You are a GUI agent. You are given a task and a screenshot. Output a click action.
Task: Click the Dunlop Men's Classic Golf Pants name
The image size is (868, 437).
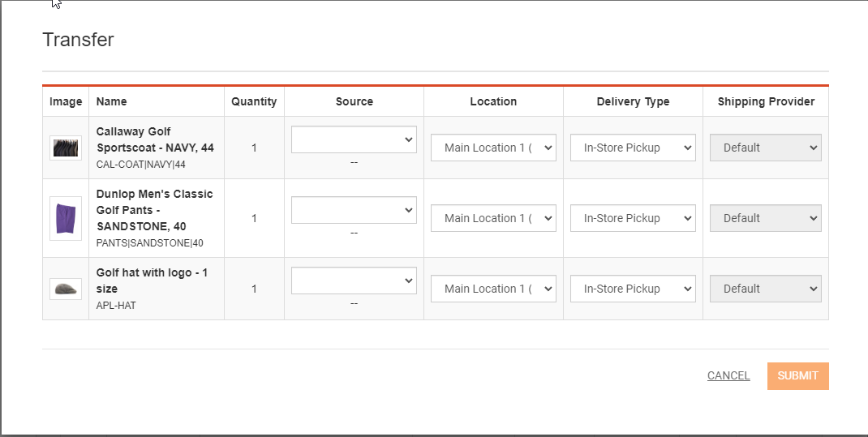click(154, 210)
